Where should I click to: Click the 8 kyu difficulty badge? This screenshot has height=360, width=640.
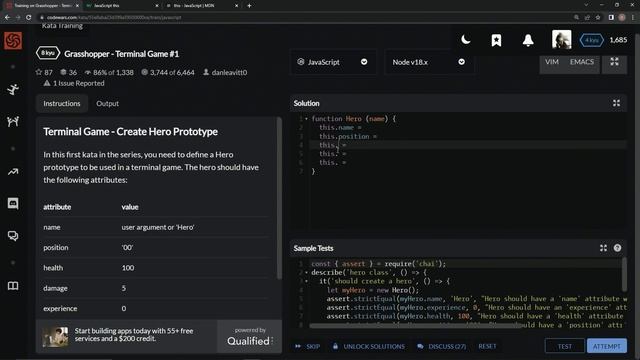point(48,53)
